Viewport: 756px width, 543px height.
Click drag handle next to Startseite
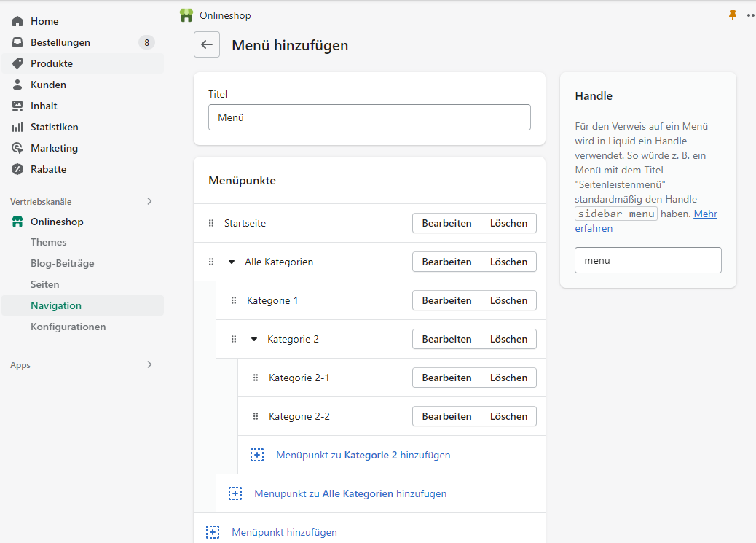[x=212, y=223]
